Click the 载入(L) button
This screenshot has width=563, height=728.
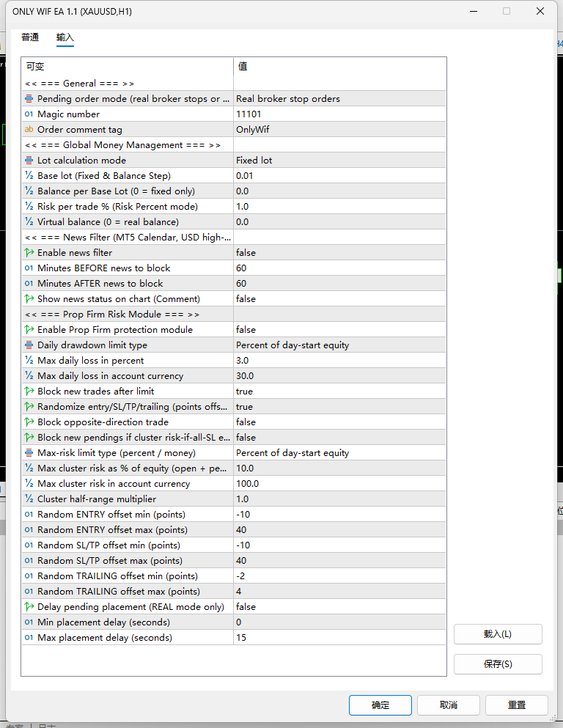pos(498,634)
